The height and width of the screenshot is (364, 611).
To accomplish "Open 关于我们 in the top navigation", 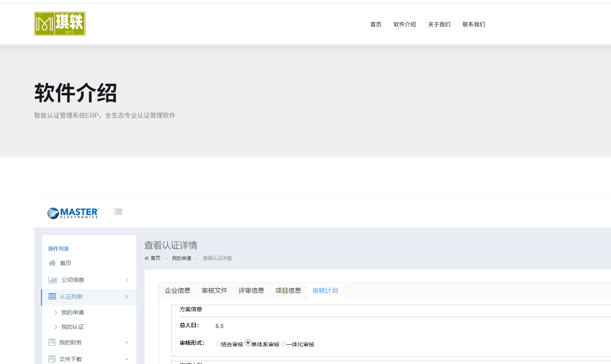I will click(x=439, y=24).
